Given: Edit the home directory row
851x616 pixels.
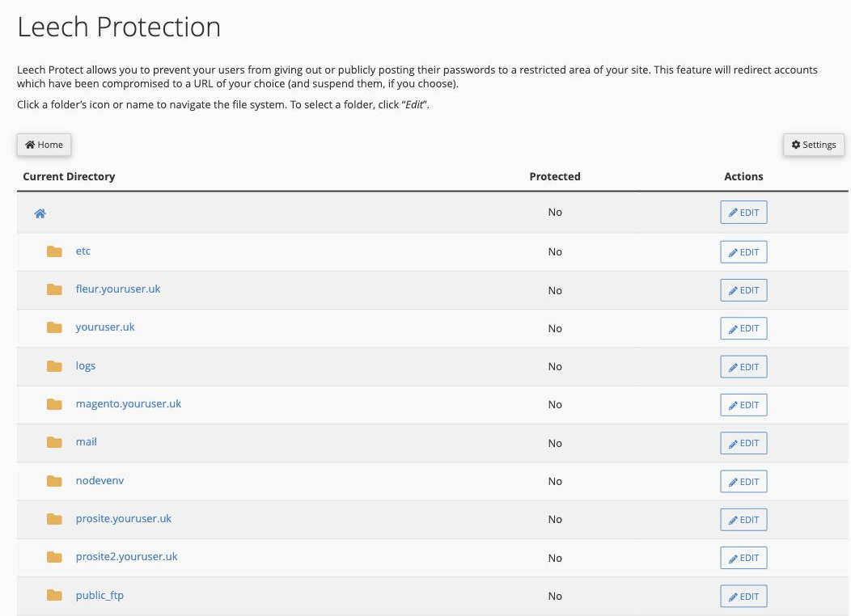Looking at the screenshot, I should 743,213.
